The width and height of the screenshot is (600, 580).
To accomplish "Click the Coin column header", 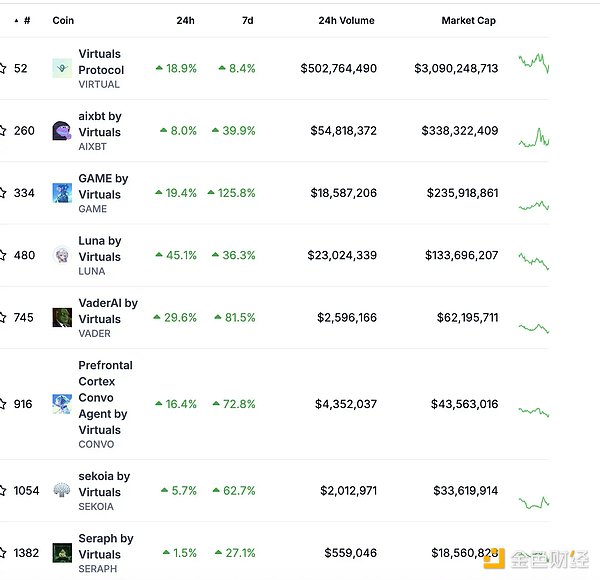I will (x=63, y=20).
